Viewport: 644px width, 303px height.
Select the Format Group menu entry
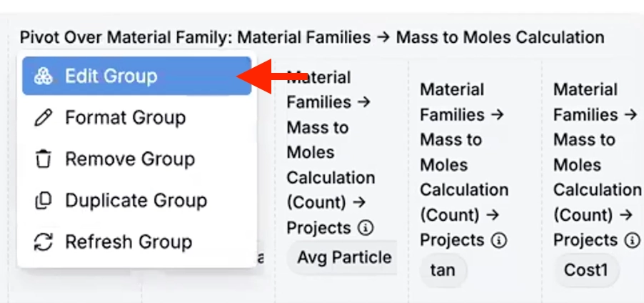[x=125, y=117]
